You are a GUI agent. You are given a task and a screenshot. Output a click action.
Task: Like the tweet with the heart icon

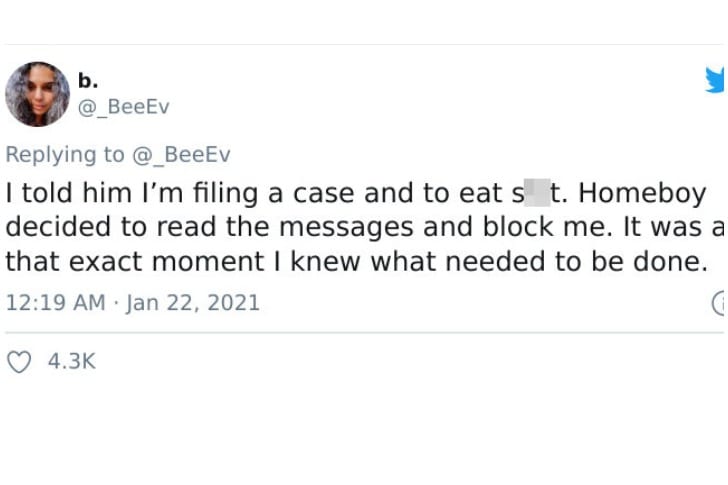click(19, 362)
